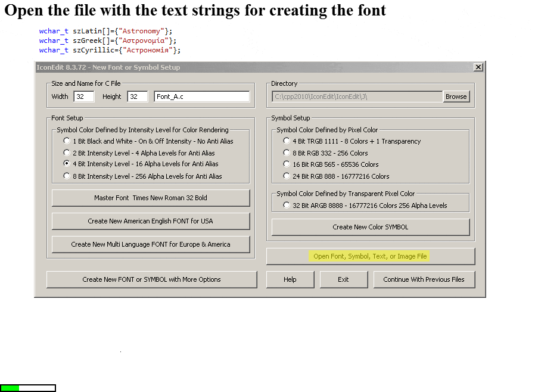Select 32 Bit ARGB 8888 radio button
Viewport: 535px width, 392px height.
tap(286, 206)
